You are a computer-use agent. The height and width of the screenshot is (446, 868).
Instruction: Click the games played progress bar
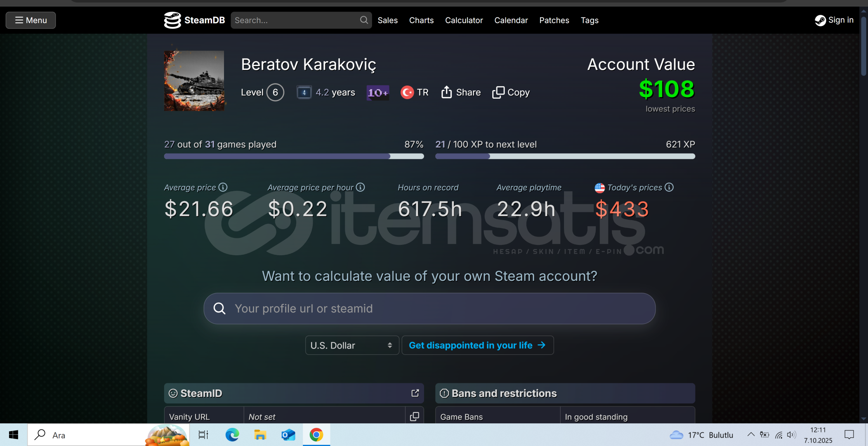[294, 156]
